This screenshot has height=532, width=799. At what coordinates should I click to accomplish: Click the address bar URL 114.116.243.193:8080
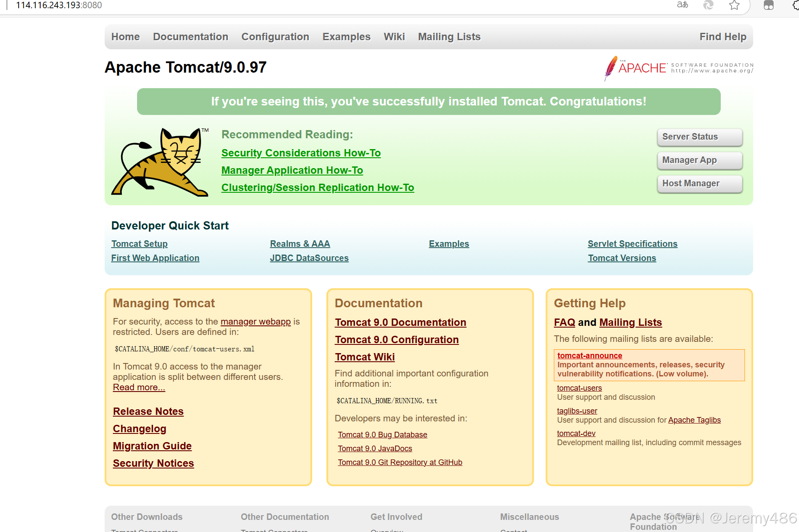(59, 5)
